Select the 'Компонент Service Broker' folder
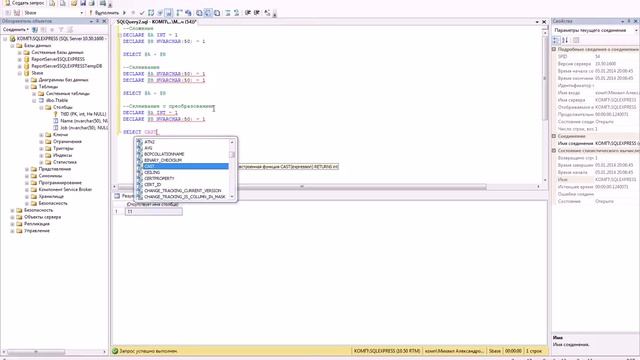The height and width of the screenshot is (360, 640). coord(65,190)
